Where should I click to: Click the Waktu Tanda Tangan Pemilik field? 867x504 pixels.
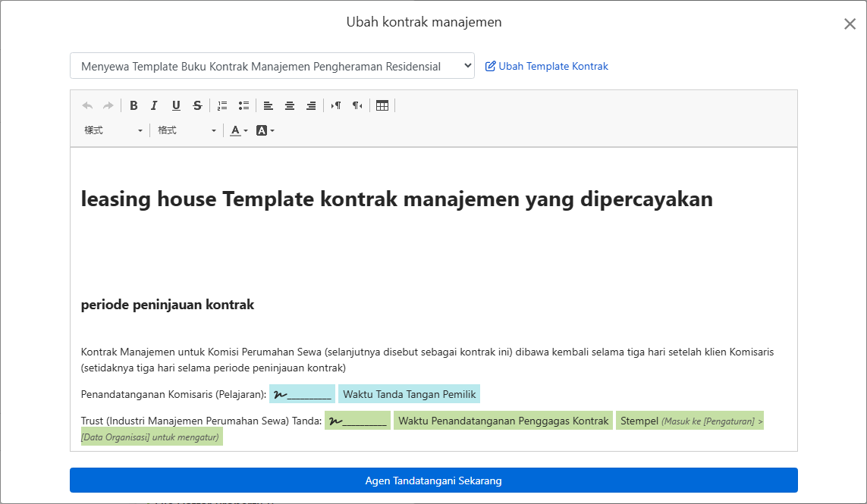pos(409,394)
